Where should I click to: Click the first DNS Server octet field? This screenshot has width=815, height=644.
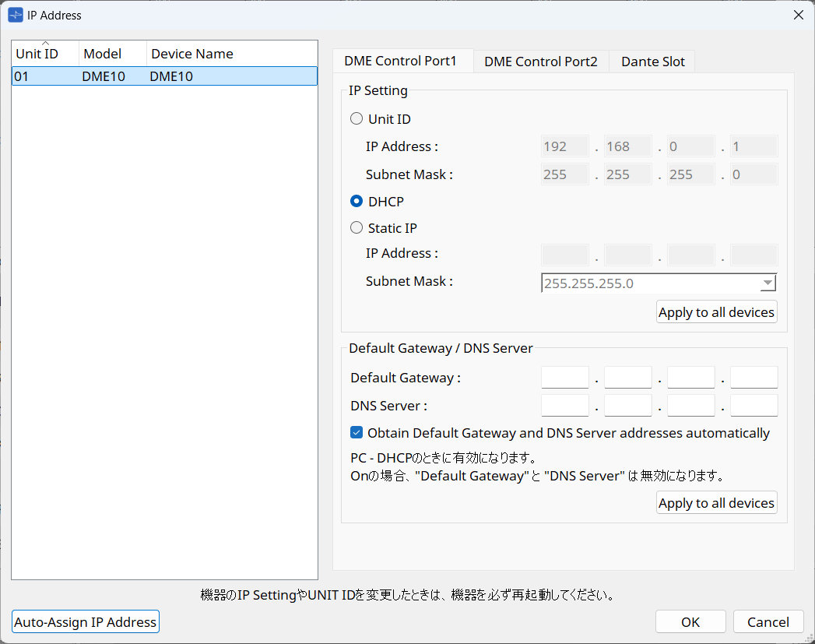564,405
